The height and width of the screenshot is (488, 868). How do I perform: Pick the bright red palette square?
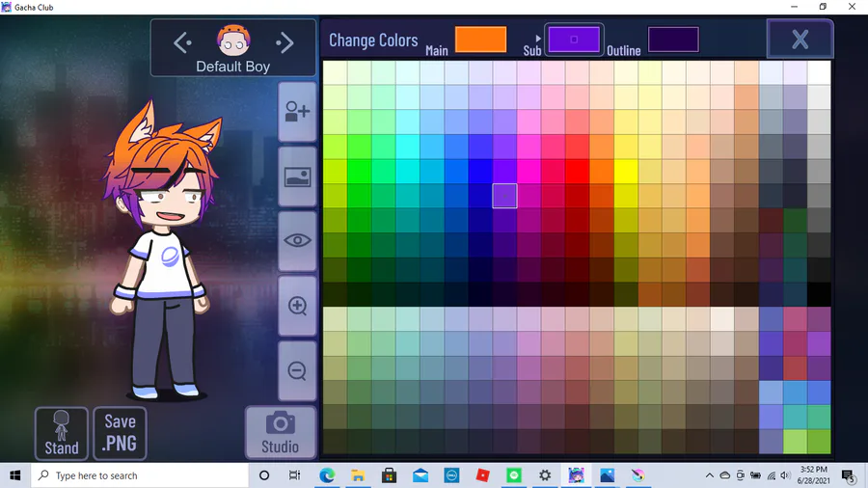point(578,172)
